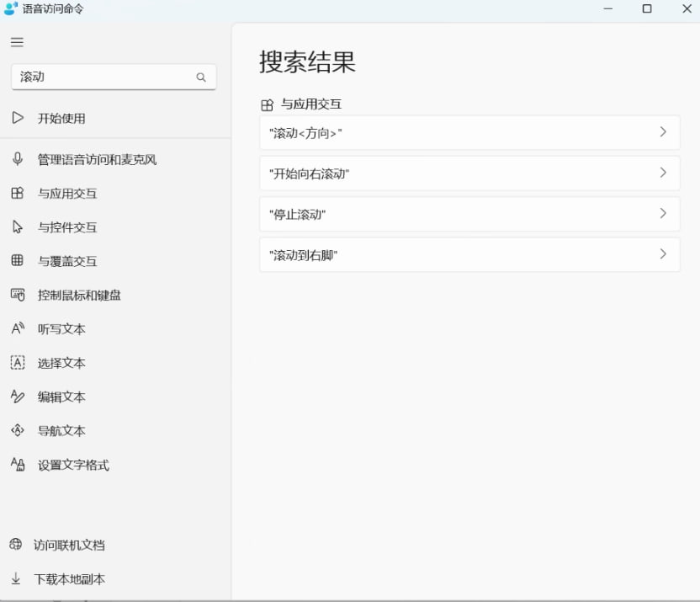This screenshot has height=602, width=700.
Task: Click the dictation icon beside 听写文本
Action: point(18,328)
